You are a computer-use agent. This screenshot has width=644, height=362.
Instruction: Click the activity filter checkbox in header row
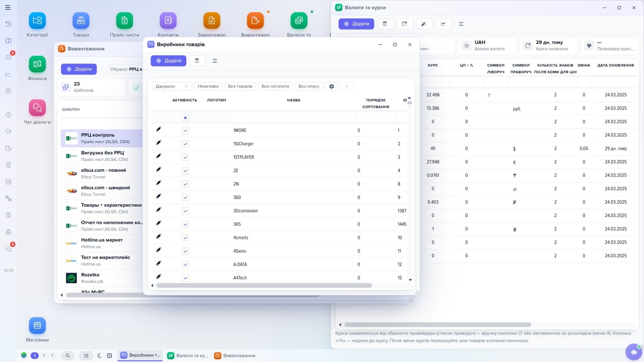185,117
